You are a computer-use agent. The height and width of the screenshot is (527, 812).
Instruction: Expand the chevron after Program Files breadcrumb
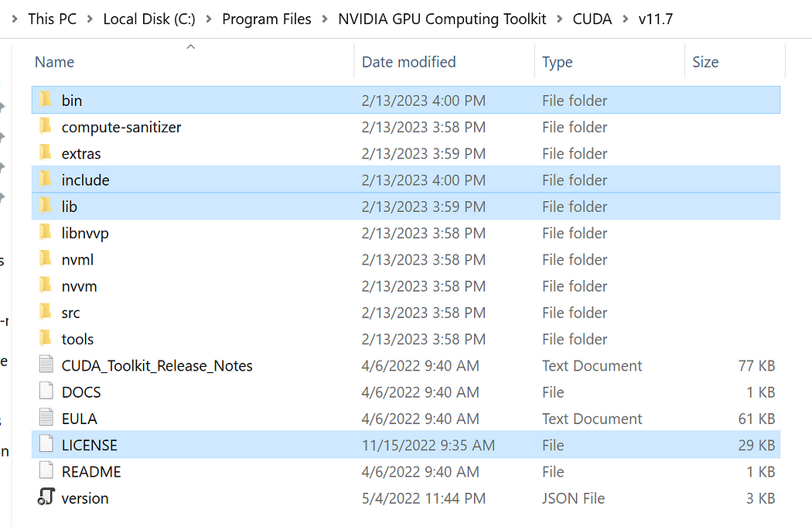pos(325,19)
